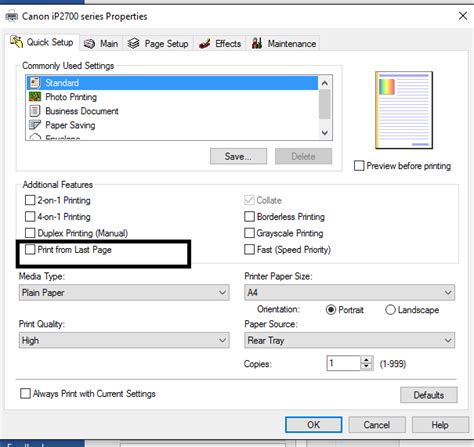
Task: Click the Copies number field
Action: click(x=344, y=363)
